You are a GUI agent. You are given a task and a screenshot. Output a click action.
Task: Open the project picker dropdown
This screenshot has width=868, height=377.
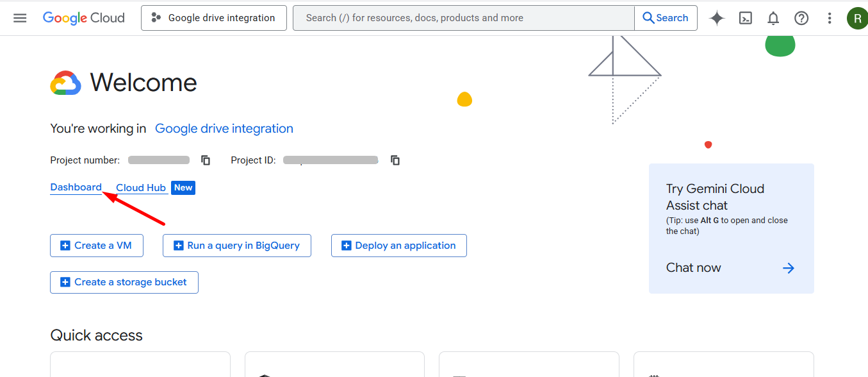[x=214, y=18]
